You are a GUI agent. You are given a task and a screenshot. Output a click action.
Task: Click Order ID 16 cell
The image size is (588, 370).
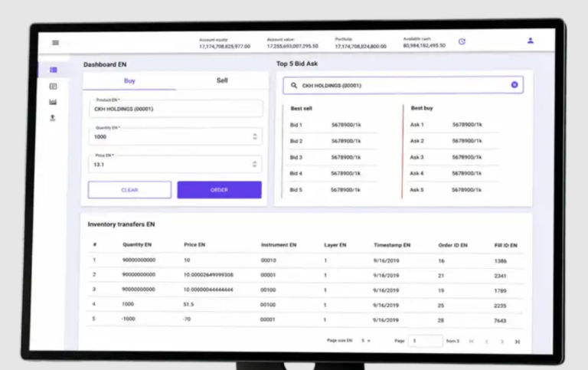coord(441,260)
